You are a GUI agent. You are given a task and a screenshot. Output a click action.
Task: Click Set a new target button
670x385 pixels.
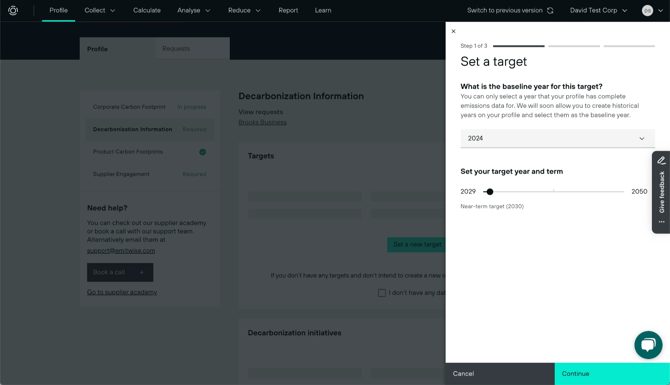point(417,244)
